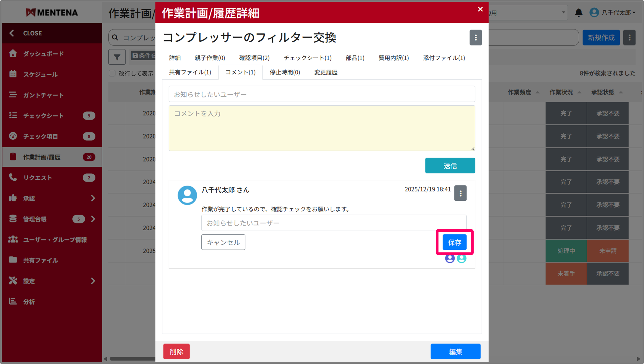Image resolution: width=644 pixels, height=364 pixels.
Task: Click the 保存 button
Action: pos(454,242)
